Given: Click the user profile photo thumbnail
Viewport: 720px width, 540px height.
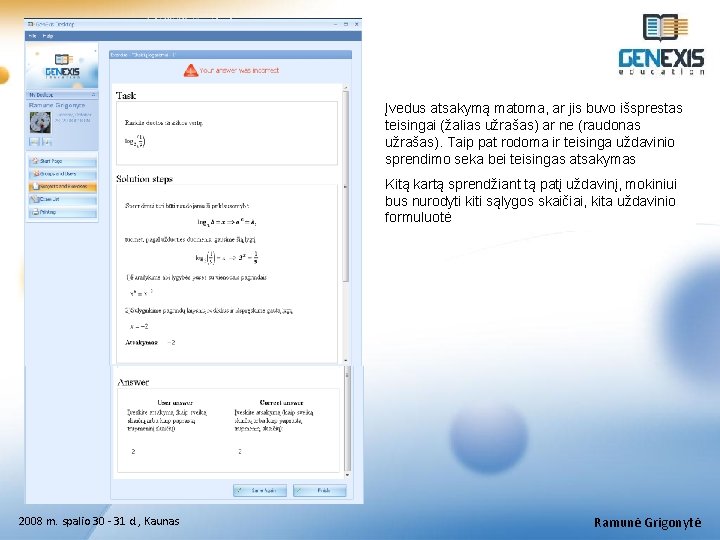Looking at the screenshot, I should pyautogui.click(x=40, y=122).
